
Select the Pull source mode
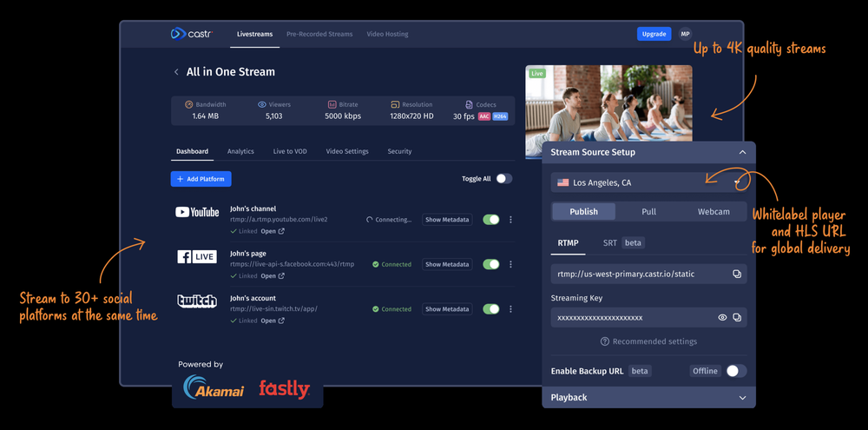[x=648, y=212]
